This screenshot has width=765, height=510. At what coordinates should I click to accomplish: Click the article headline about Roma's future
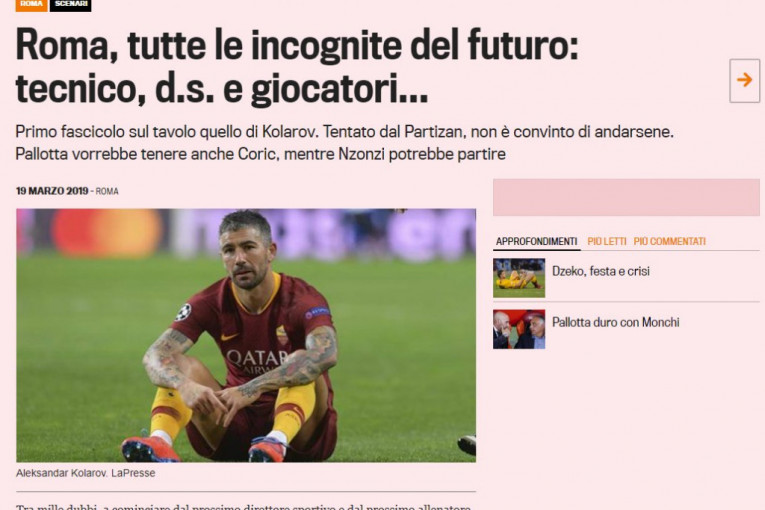pyautogui.click(x=297, y=66)
